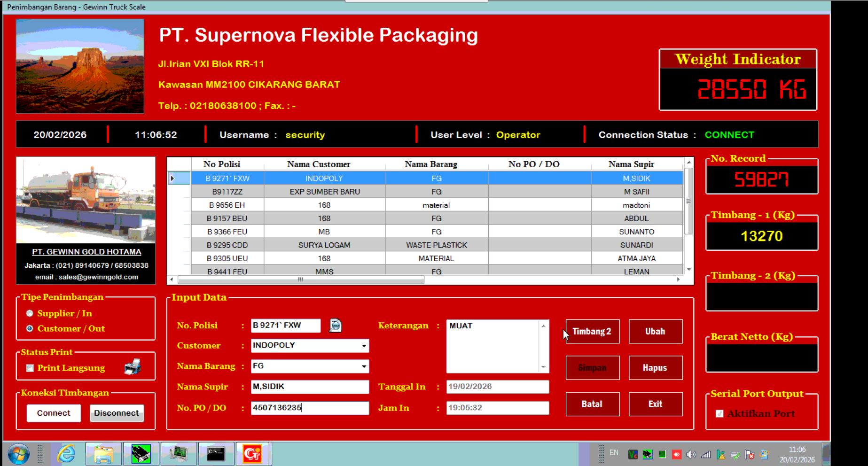The height and width of the screenshot is (466, 868).
Task: Switch to the command prompt window in taskbar
Action: click(x=216, y=454)
